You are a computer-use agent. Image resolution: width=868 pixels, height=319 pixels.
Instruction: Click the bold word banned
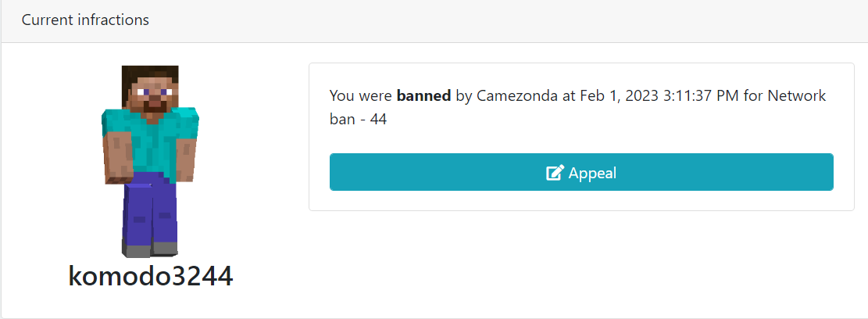(x=423, y=96)
